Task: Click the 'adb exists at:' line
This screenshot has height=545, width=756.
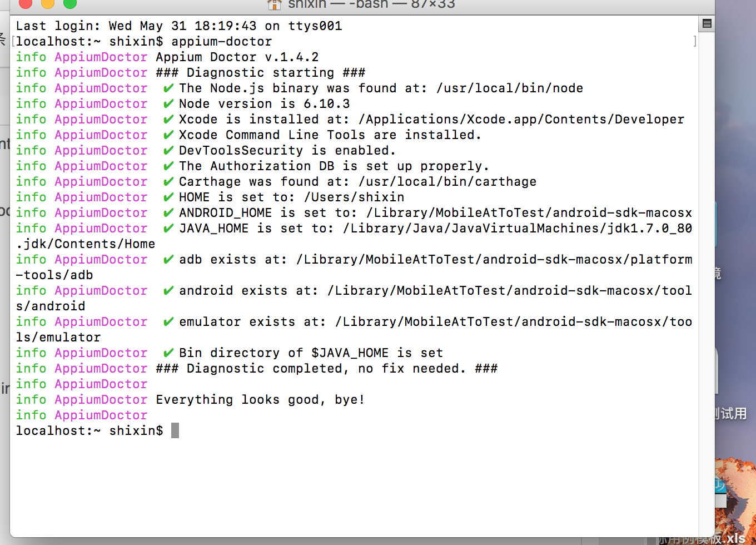Action: pos(436,260)
